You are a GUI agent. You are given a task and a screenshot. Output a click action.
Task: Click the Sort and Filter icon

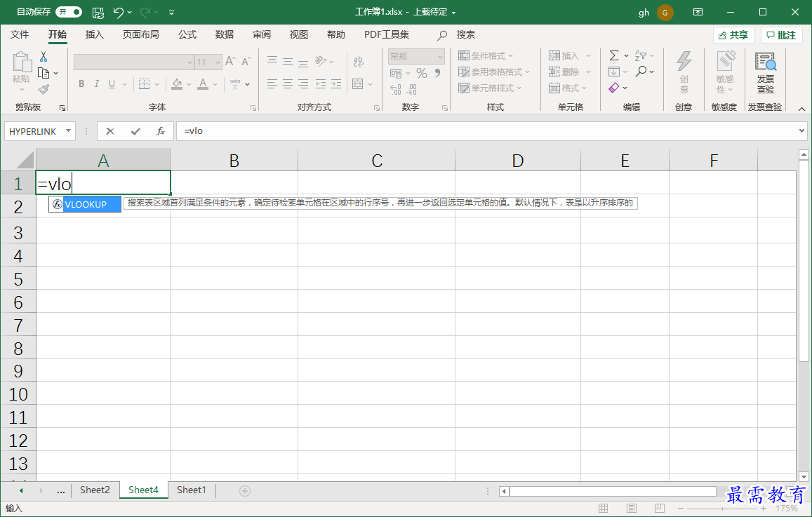click(x=641, y=55)
